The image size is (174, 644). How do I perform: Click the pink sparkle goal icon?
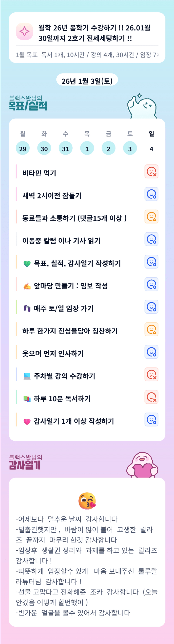click(25, 31)
